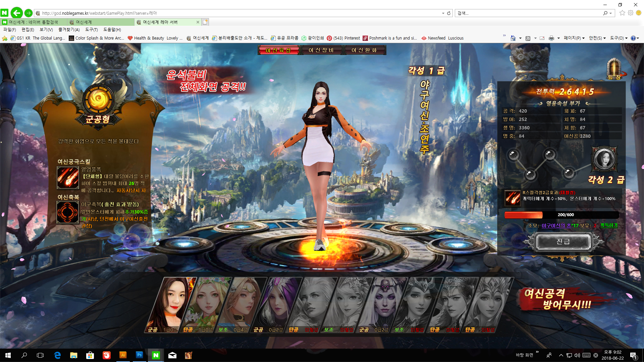Switch to the 여신육성 game tab
The width and height of the screenshot is (644, 362).
click(x=278, y=50)
